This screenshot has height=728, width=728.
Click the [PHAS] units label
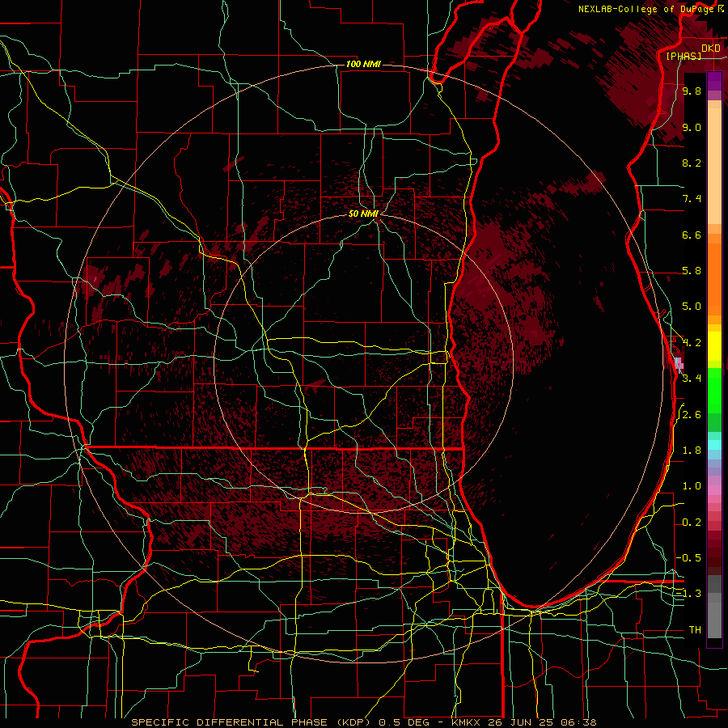[684, 56]
